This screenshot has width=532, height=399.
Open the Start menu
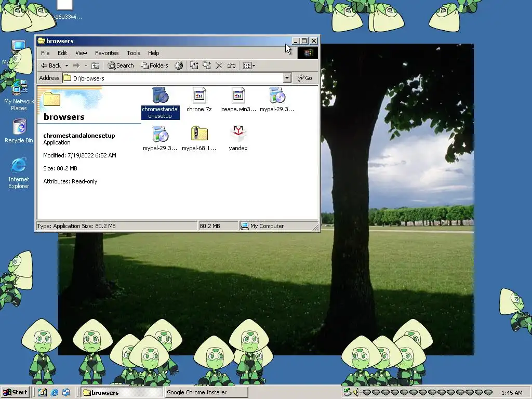(15, 393)
